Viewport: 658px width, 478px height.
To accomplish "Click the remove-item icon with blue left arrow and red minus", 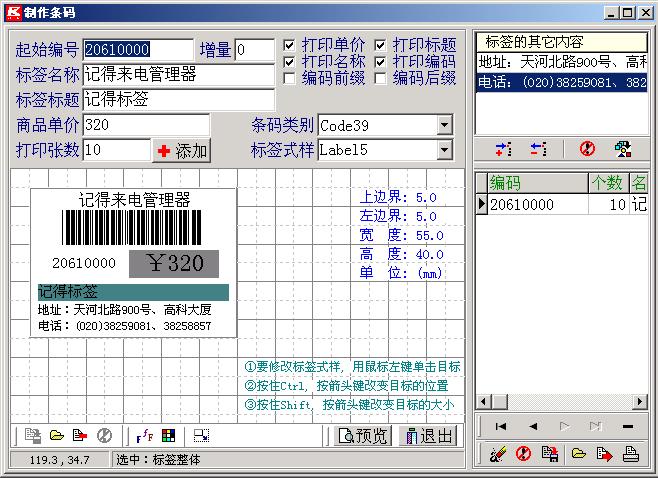I will (x=538, y=149).
